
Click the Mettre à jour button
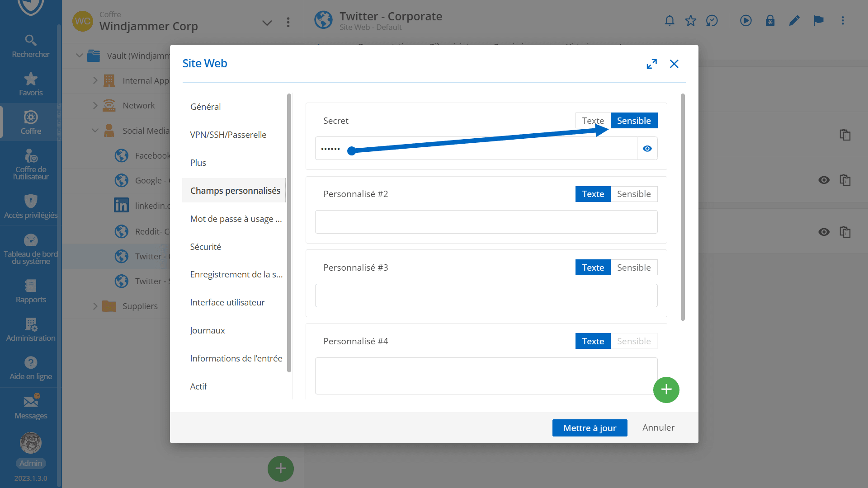589,428
